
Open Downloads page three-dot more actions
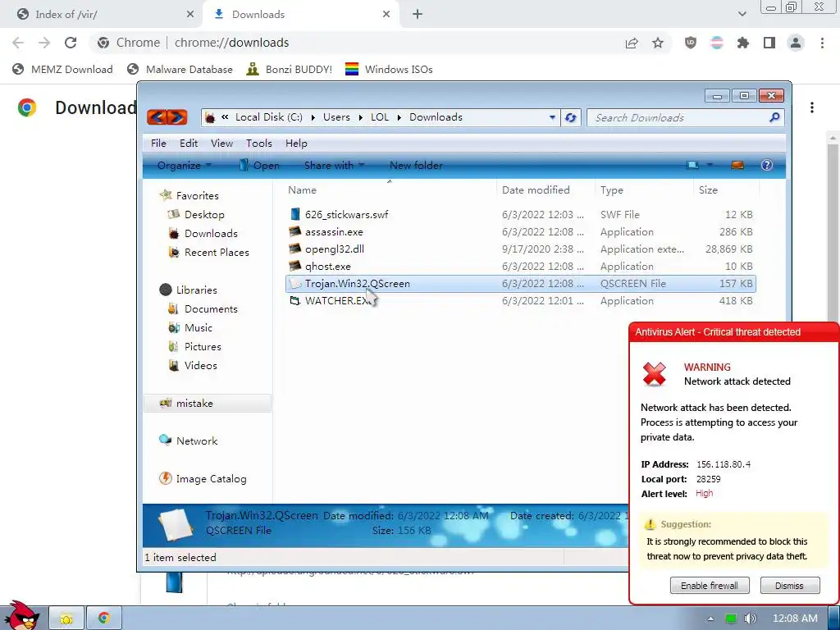(812, 107)
